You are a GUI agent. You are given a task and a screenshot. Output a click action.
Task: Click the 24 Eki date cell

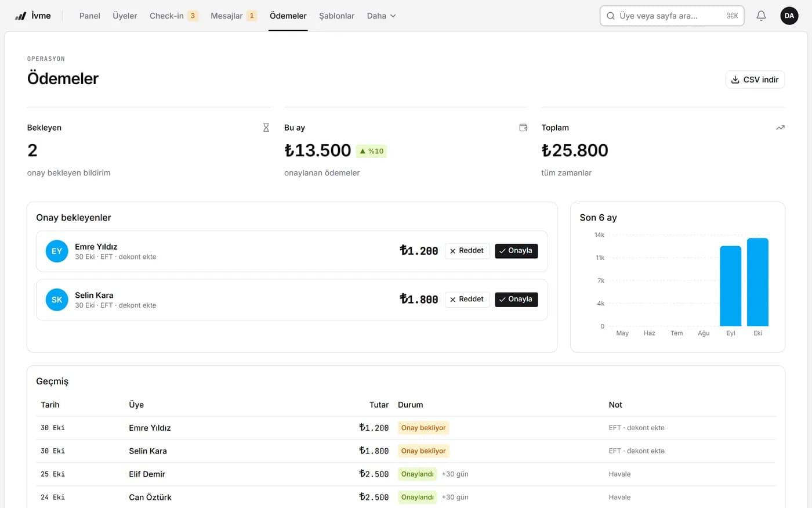(53, 497)
